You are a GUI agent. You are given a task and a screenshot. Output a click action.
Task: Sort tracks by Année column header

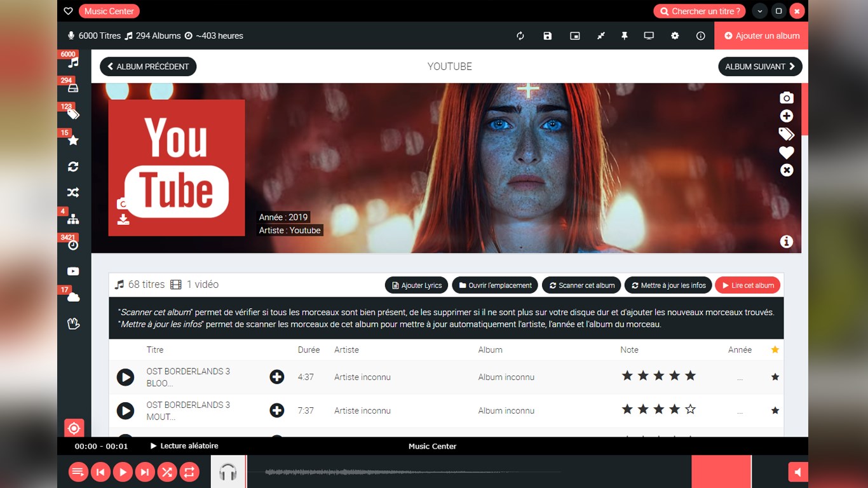point(740,350)
